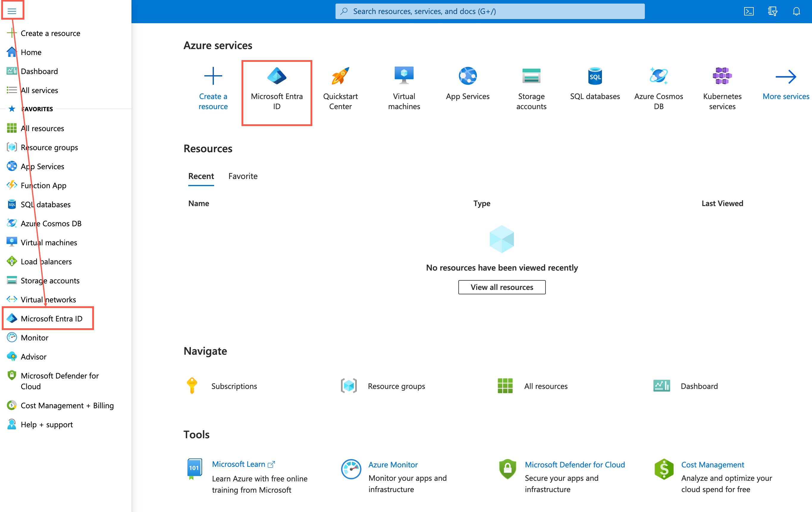Switch to the Favorite resources tab
The height and width of the screenshot is (512, 812).
point(243,176)
